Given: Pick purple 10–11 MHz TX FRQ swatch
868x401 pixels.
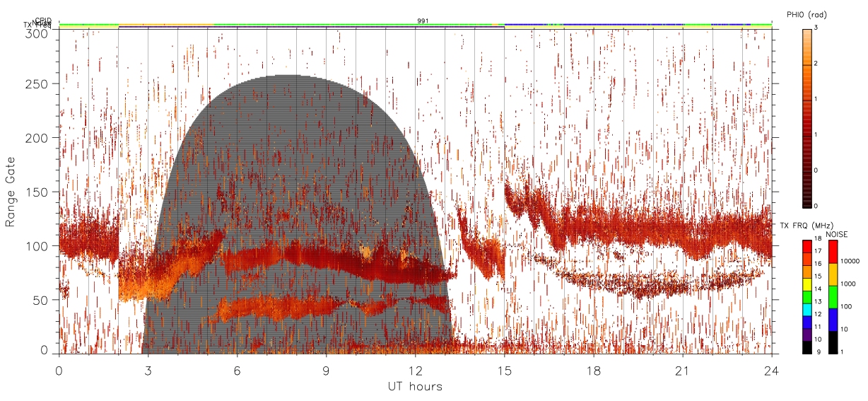Looking at the screenshot, I should click(x=807, y=334).
